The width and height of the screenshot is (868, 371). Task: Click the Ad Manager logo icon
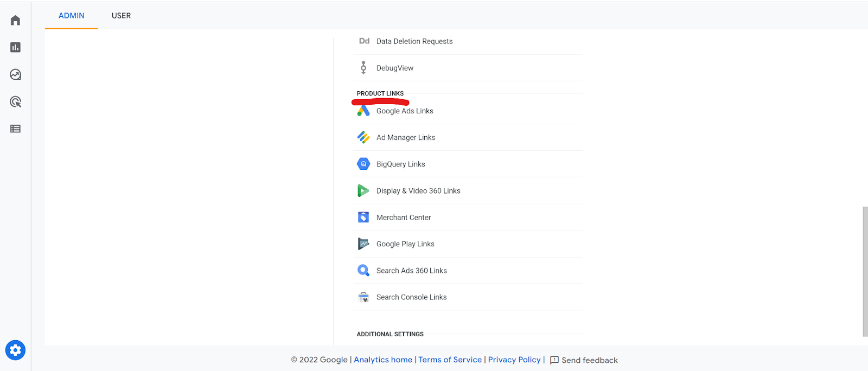tap(363, 137)
